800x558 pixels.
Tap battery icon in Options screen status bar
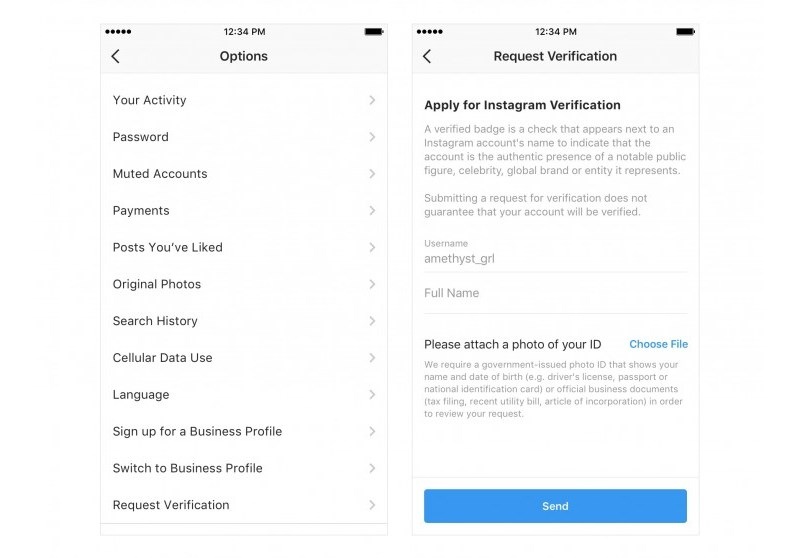pos(374,32)
